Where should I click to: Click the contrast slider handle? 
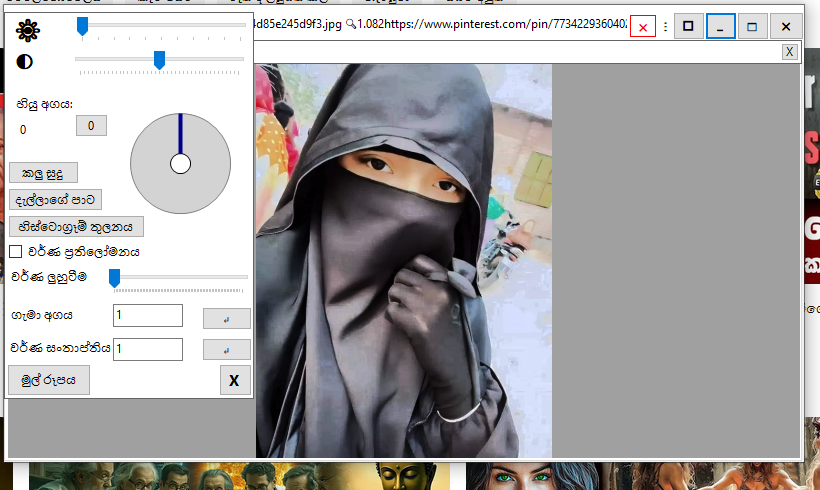pos(160,60)
